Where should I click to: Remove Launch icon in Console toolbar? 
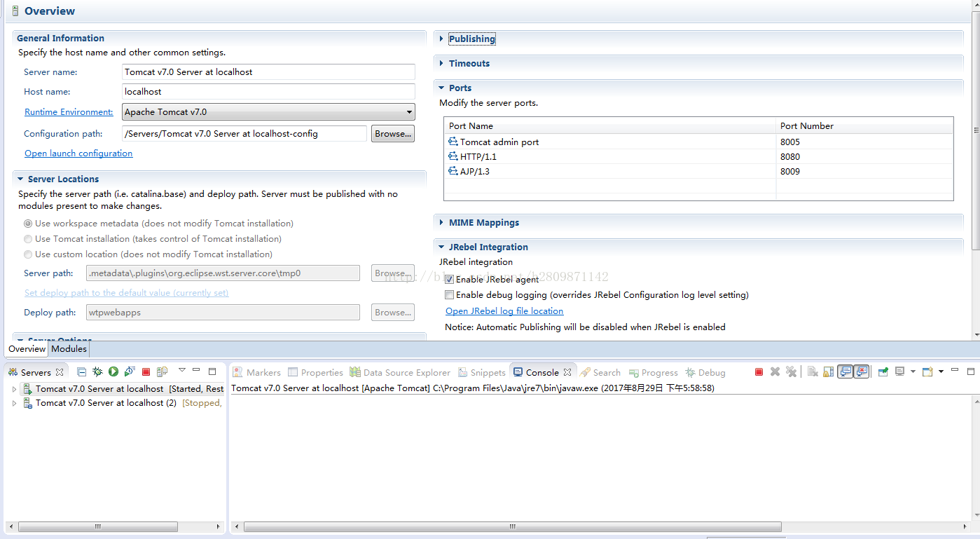tap(775, 371)
